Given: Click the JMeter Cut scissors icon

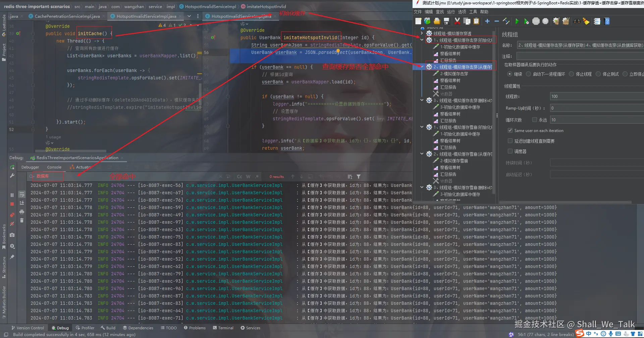Looking at the screenshot, I should coord(457,21).
